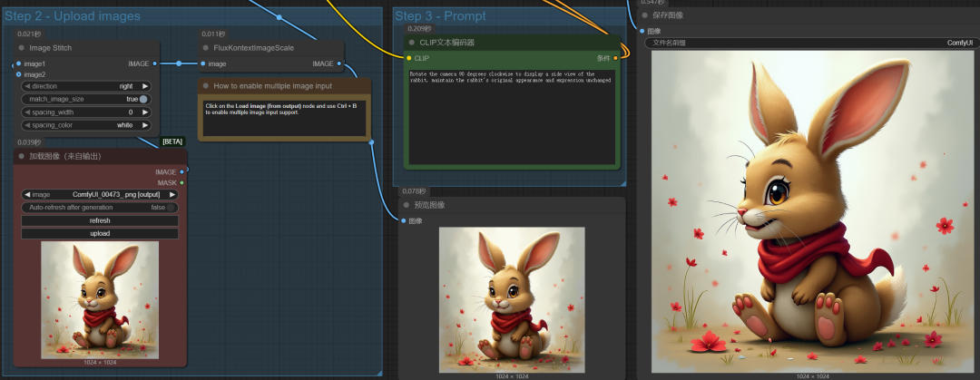Click the 预览图像 node title

(429, 205)
